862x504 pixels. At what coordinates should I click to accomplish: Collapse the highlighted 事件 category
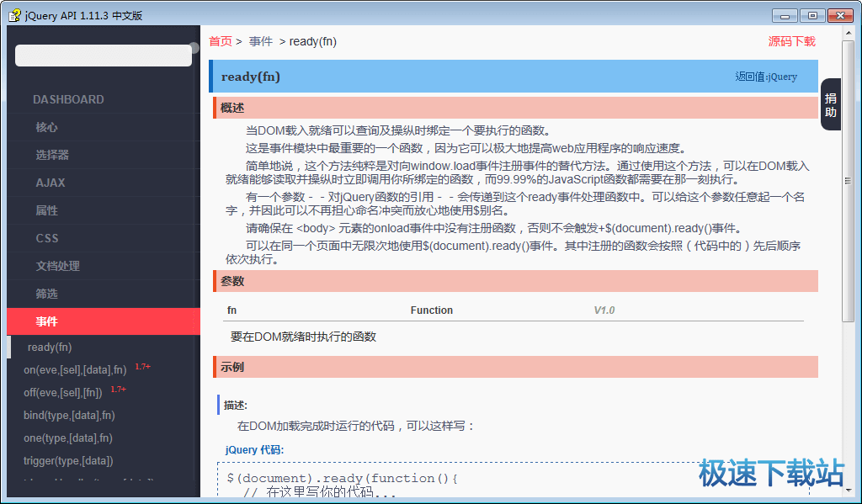[104, 321]
